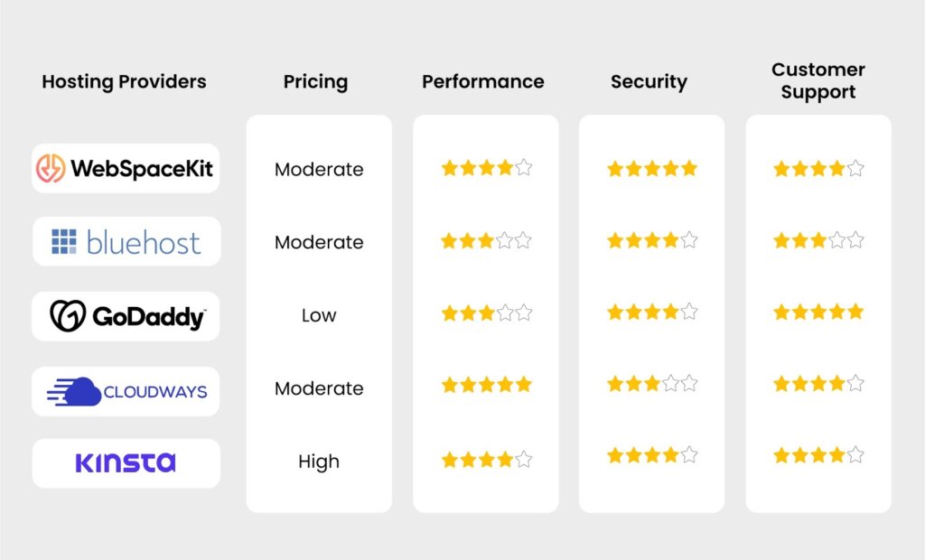Screen dimensions: 925x560
Task: Click Kinsta's High pricing label
Action: click(x=319, y=462)
